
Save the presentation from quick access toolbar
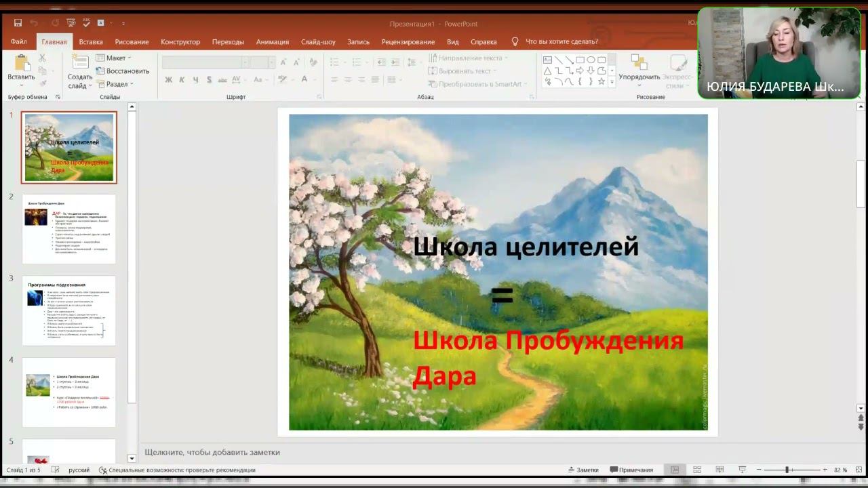click(x=18, y=23)
